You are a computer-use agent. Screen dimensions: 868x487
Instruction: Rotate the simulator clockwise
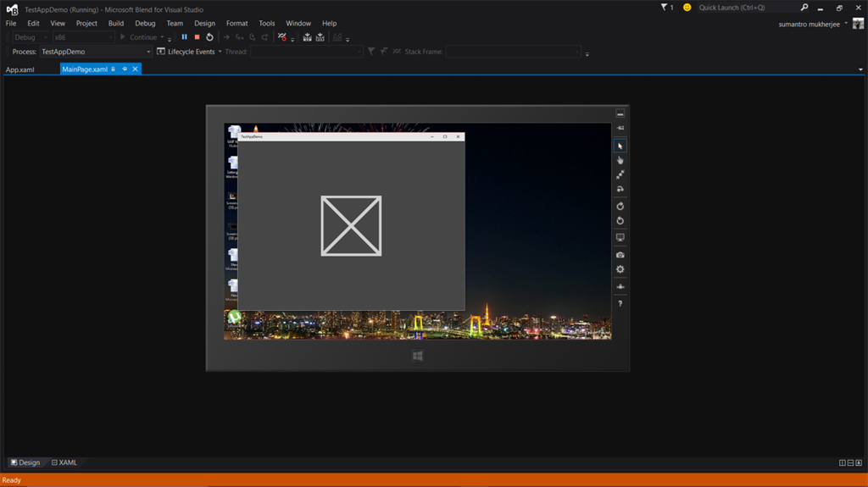coord(620,206)
